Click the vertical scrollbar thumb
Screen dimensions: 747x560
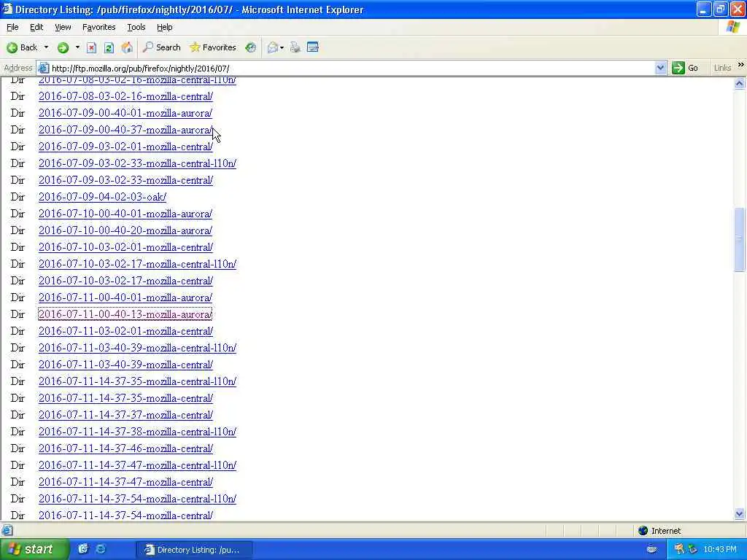(740, 239)
